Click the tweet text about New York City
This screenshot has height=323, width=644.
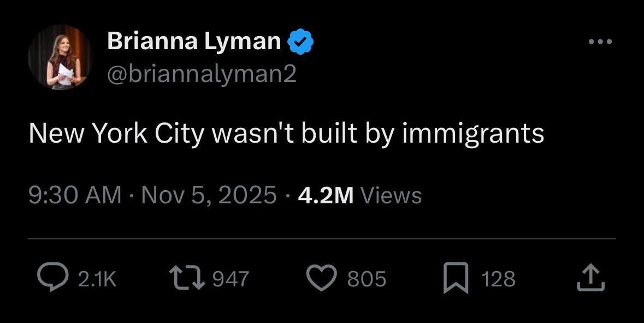pyautogui.click(x=286, y=133)
